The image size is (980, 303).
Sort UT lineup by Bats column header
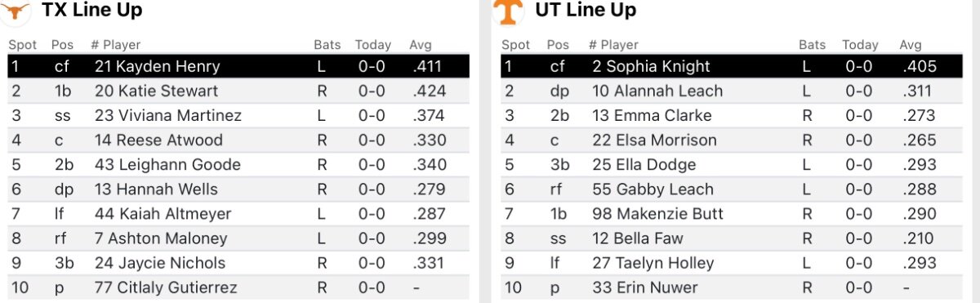click(x=812, y=45)
